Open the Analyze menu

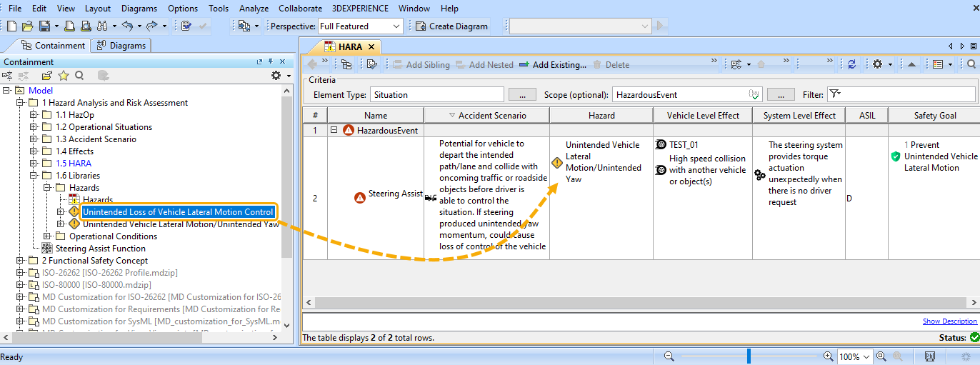[254, 9]
